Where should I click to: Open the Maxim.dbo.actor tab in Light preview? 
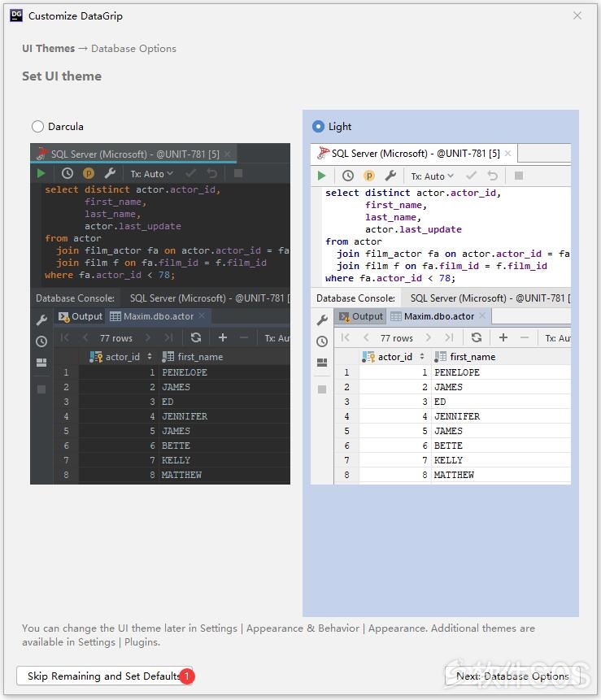click(x=438, y=316)
